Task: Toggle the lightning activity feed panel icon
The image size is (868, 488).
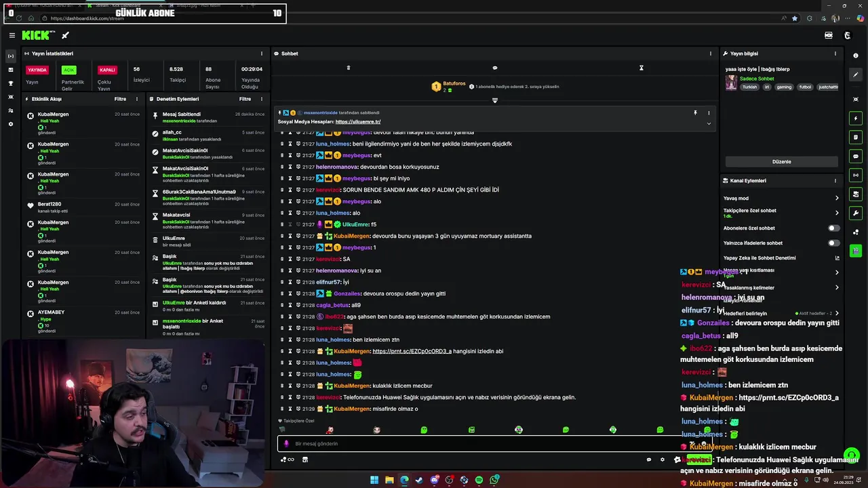Action: (x=856, y=119)
